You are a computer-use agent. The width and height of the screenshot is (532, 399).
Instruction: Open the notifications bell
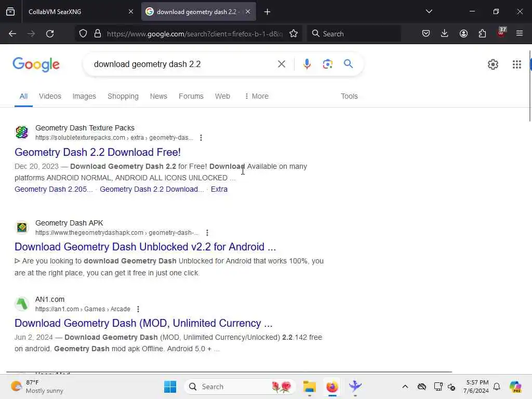coord(497,387)
